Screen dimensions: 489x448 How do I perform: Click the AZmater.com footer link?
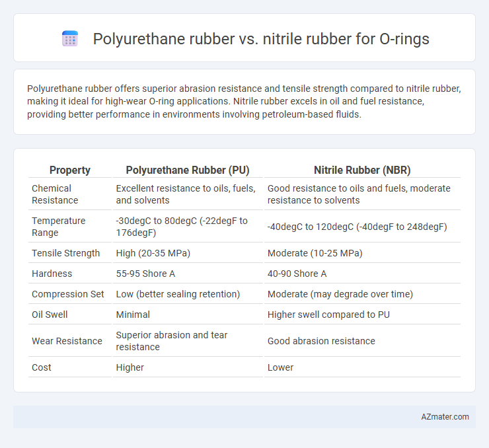tap(445, 417)
